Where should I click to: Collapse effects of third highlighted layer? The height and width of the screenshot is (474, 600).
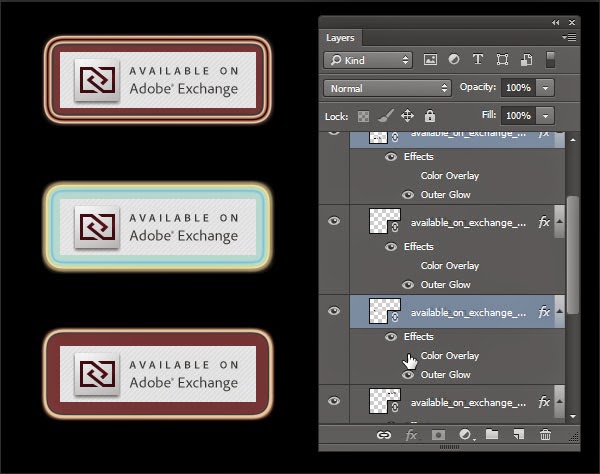click(x=559, y=311)
